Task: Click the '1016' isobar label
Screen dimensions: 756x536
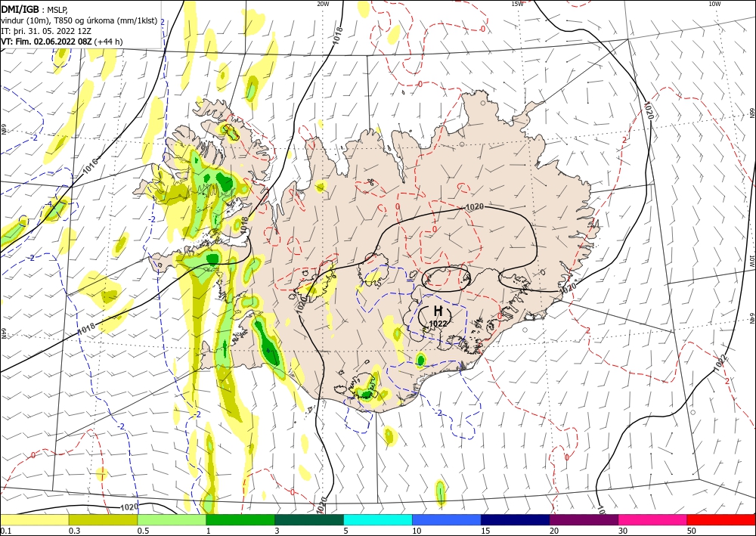Action: (x=90, y=166)
